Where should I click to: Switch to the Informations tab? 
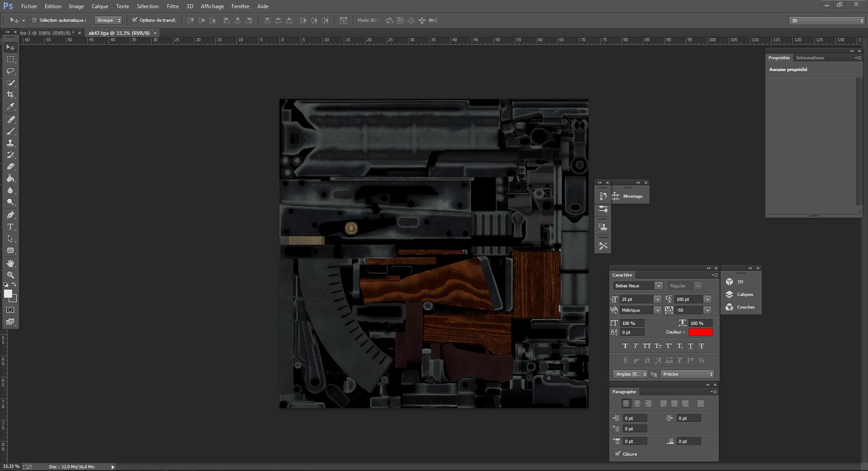click(810, 58)
